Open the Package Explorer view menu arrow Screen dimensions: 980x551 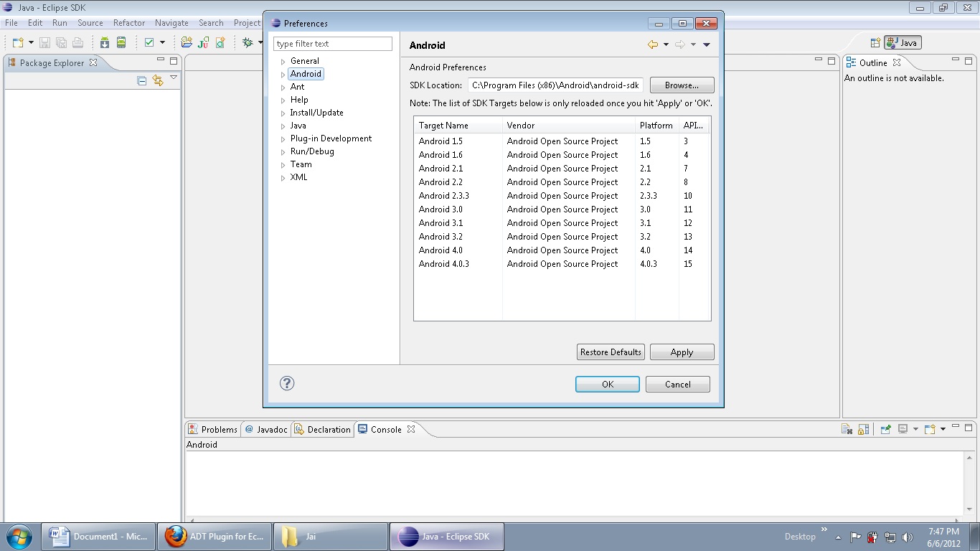pyautogui.click(x=174, y=77)
